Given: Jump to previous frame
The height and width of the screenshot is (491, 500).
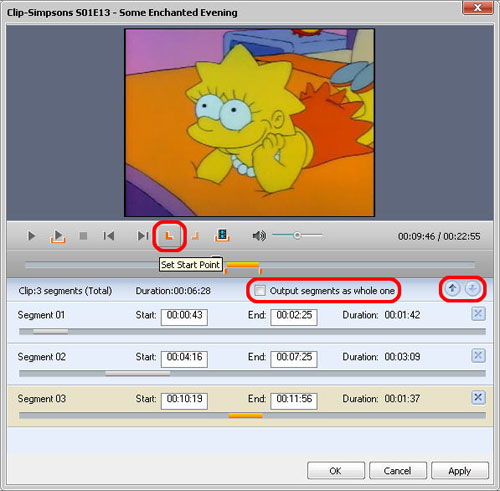Looking at the screenshot, I should (x=109, y=236).
